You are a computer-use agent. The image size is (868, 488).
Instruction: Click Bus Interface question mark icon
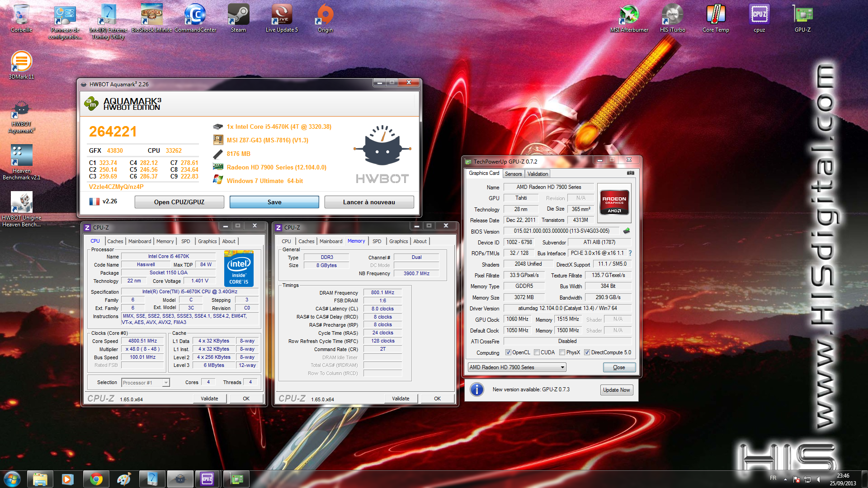click(x=630, y=253)
